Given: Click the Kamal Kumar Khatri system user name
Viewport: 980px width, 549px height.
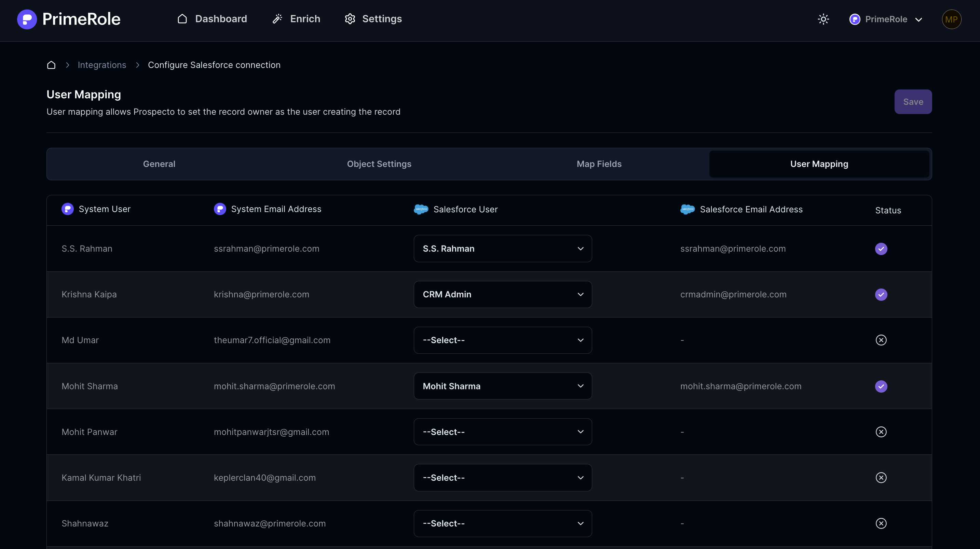Looking at the screenshot, I should coord(101,478).
